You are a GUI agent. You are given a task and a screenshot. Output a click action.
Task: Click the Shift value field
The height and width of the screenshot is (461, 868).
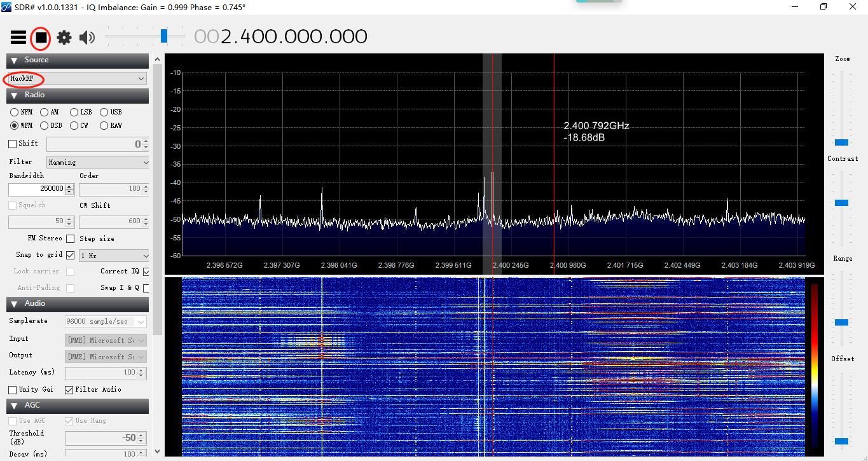[94, 144]
